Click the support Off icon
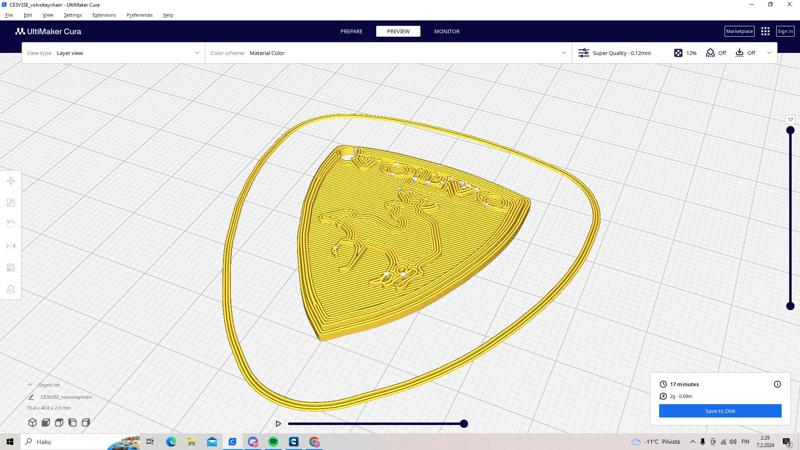This screenshot has height=450, width=800. pyautogui.click(x=710, y=53)
